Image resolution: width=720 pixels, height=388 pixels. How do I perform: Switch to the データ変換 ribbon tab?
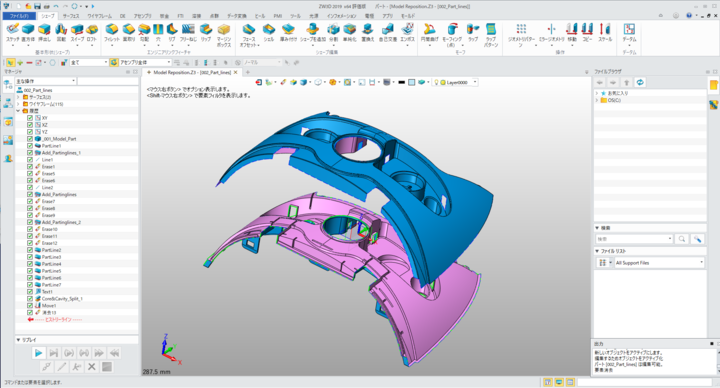(237, 16)
